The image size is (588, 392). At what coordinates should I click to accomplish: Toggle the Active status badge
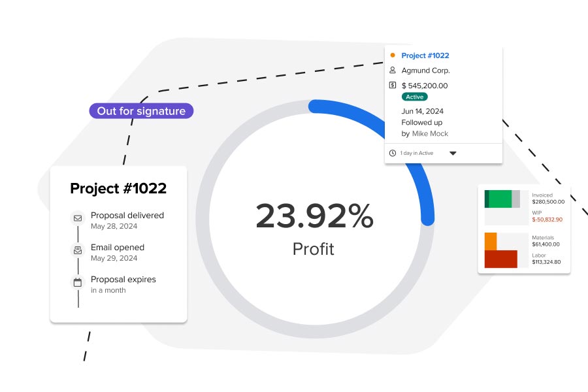click(x=415, y=97)
